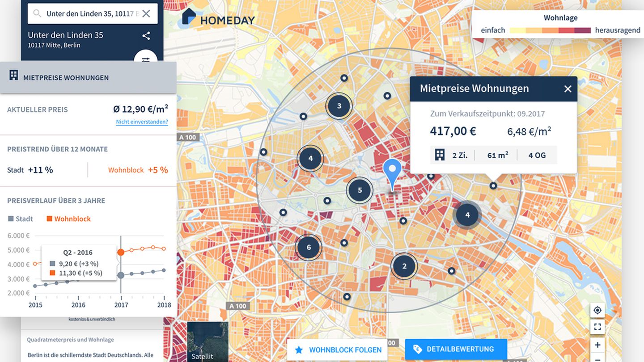The height and width of the screenshot is (362, 644).
Task: Toggle the Stadt series in chart legend
Action: tap(21, 219)
